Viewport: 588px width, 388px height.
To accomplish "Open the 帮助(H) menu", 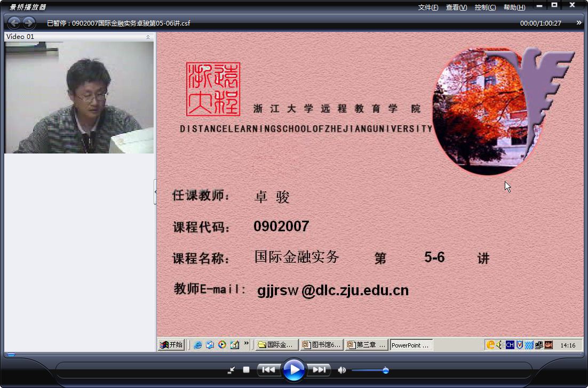I will (514, 7).
